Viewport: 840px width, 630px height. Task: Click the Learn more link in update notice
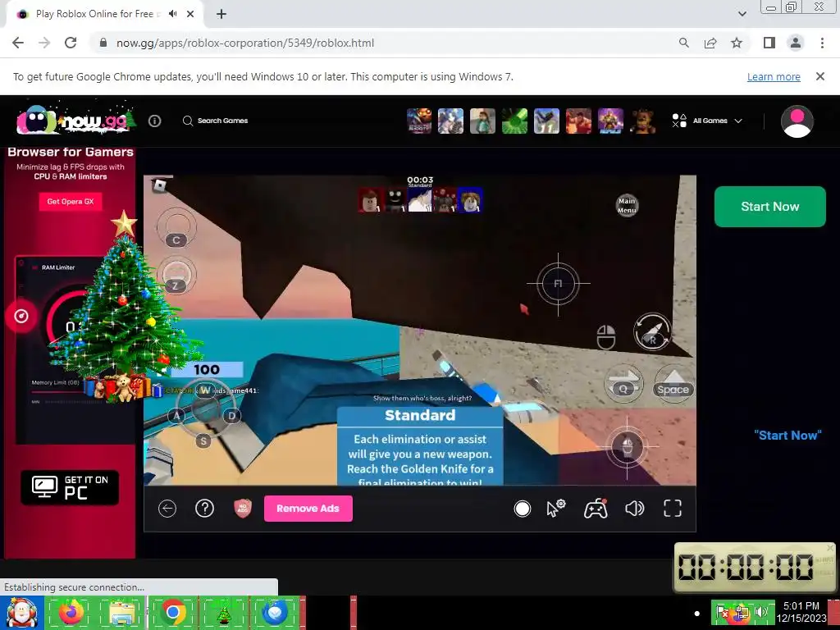[x=774, y=76]
